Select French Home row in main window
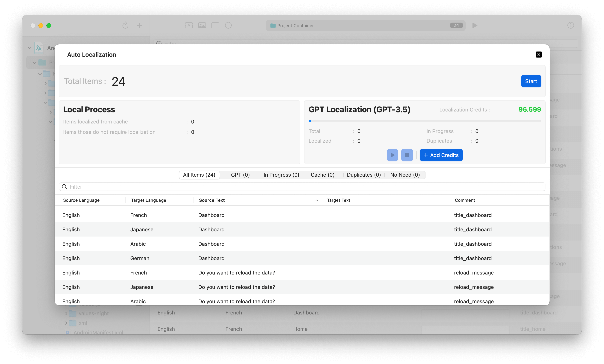 coord(365,329)
